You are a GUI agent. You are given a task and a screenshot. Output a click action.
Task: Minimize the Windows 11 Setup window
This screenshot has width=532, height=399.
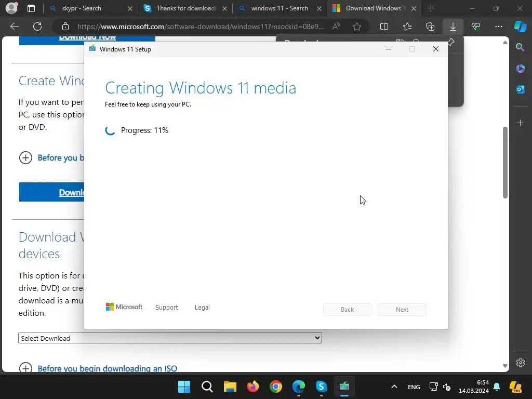click(x=389, y=49)
